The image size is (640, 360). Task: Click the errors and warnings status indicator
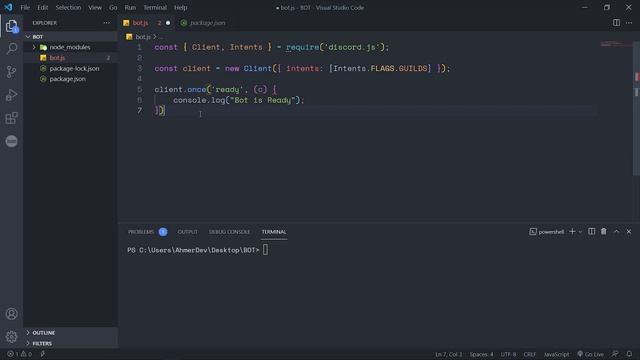pyautogui.click(x=19, y=354)
